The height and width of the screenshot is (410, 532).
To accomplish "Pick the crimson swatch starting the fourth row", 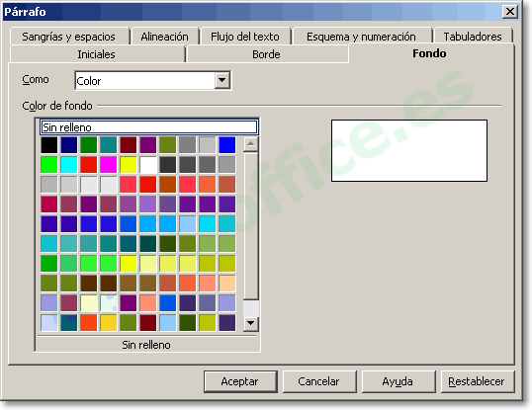I will click(49, 204).
